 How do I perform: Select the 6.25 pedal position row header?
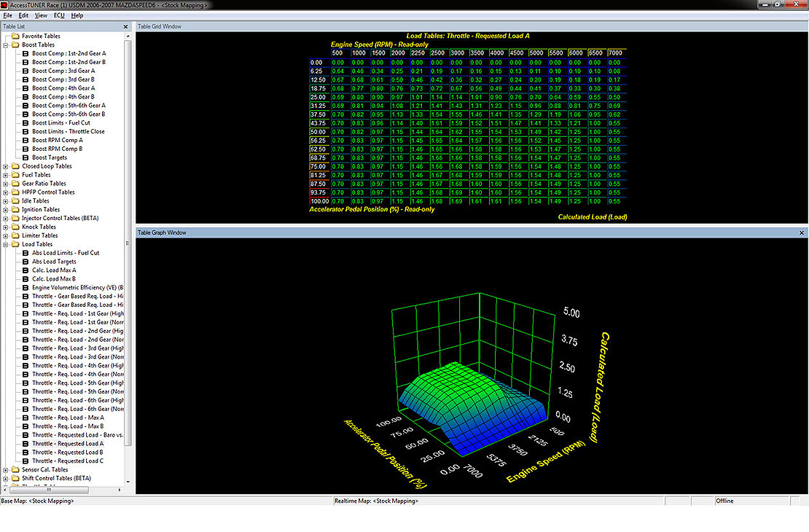pyautogui.click(x=319, y=71)
